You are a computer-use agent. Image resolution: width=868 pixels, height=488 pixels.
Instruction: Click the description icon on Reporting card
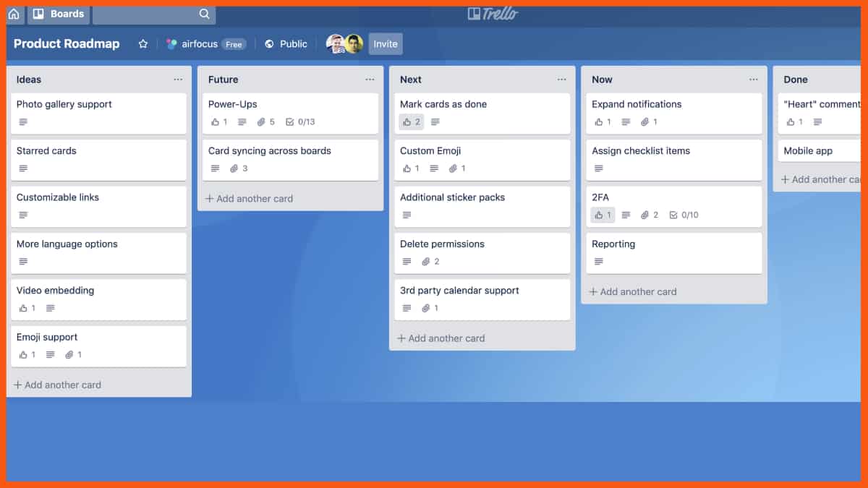(599, 262)
